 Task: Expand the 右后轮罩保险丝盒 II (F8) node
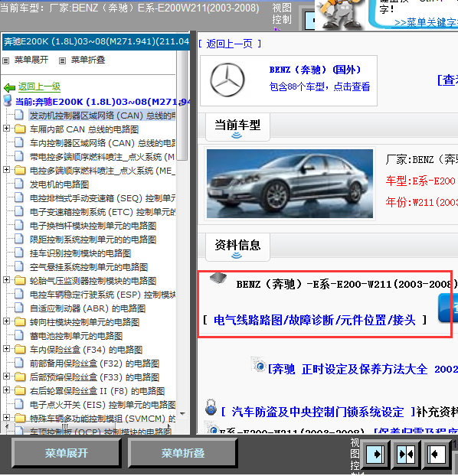[6, 390]
